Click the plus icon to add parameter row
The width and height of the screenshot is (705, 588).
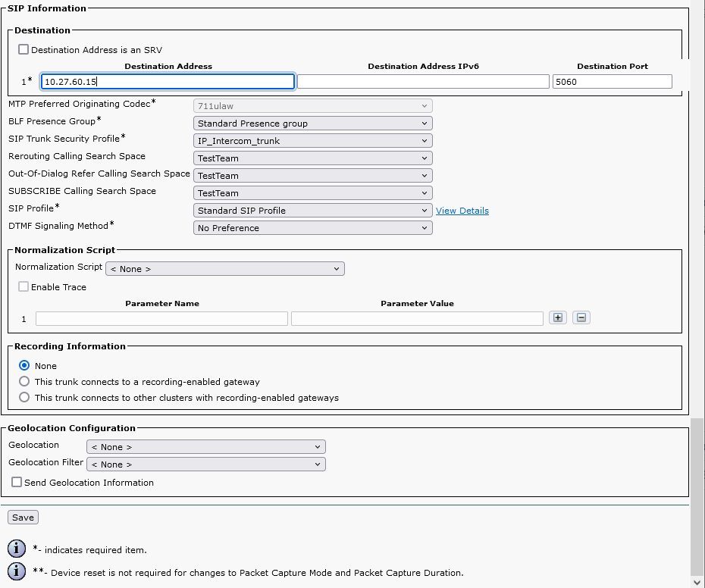point(558,318)
